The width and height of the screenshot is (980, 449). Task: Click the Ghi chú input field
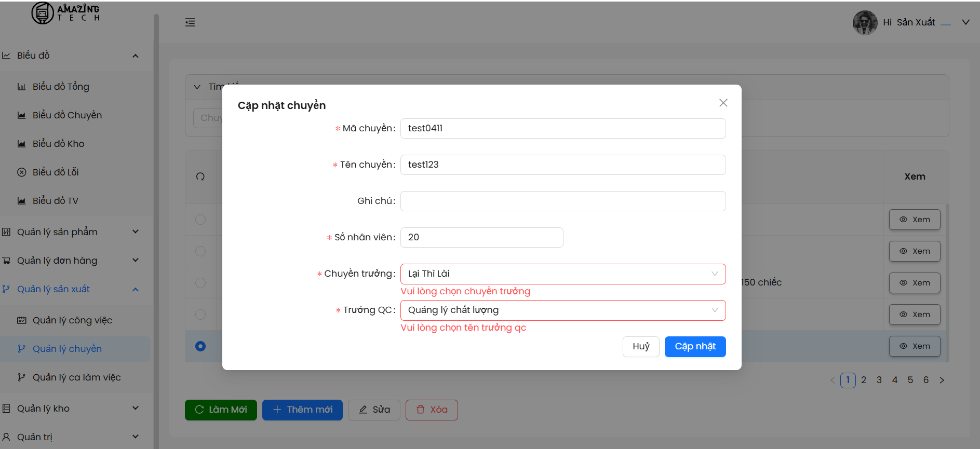pyautogui.click(x=562, y=201)
